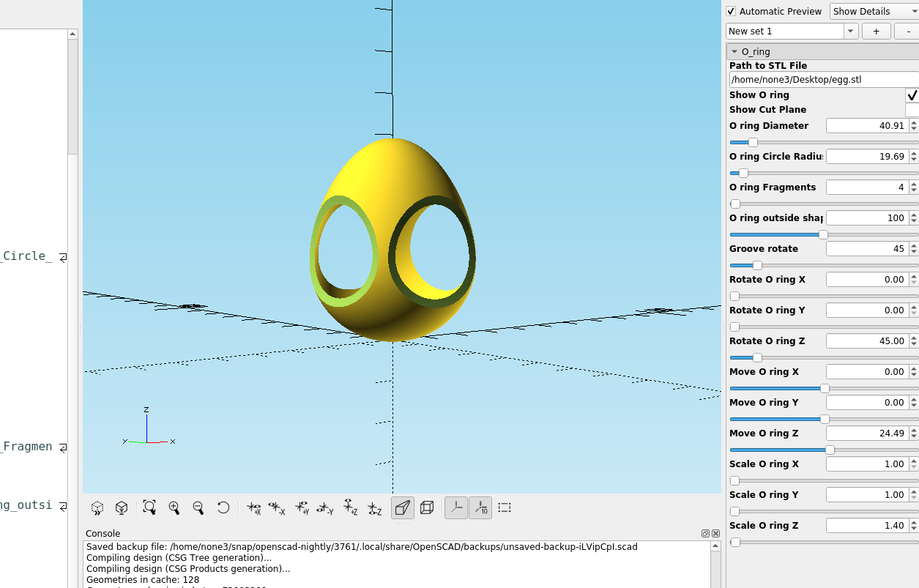Add a new preset with the + button
Image resolution: width=919 pixels, height=588 pixels.
coord(877,31)
